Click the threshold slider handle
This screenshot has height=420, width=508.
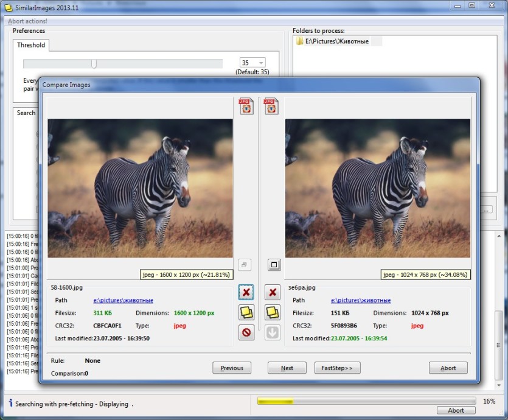pyautogui.click(x=94, y=63)
